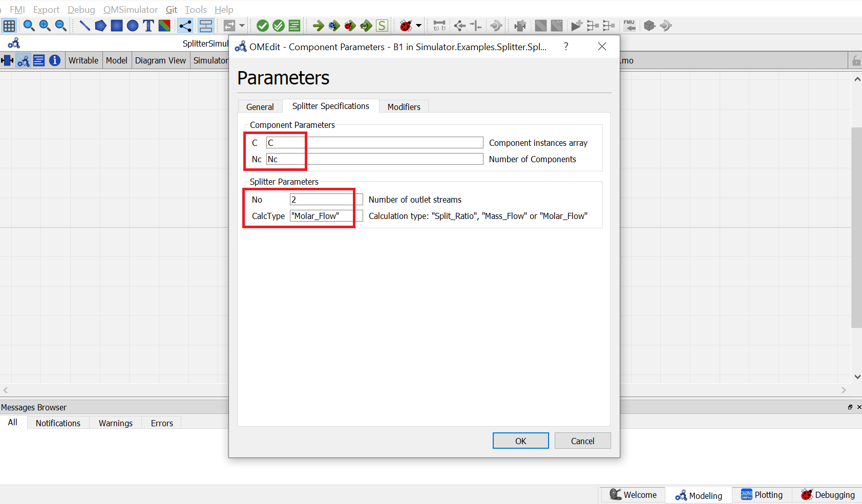862x504 pixels.
Task: Confirm parameters with OK button
Action: coord(521,441)
